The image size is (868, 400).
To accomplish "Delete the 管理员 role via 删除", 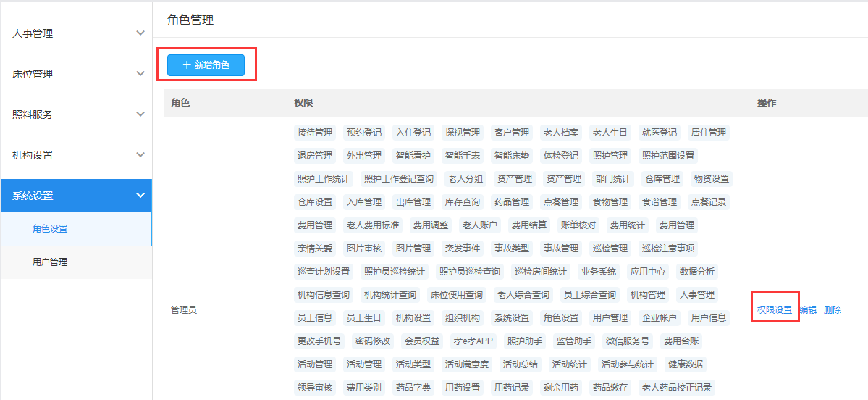I will click(833, 310).
